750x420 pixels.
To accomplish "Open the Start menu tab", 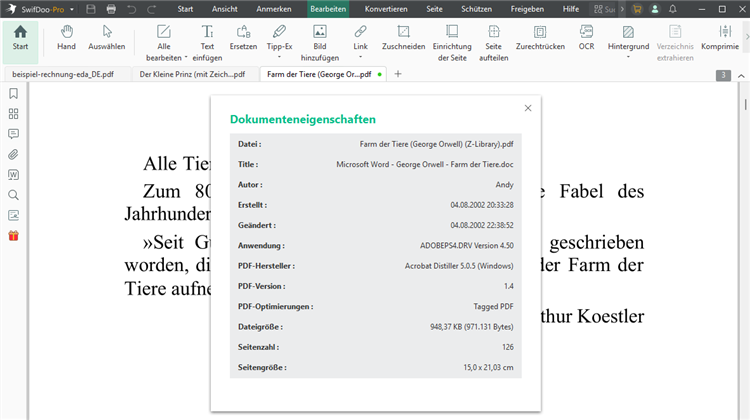I will 185,9.
